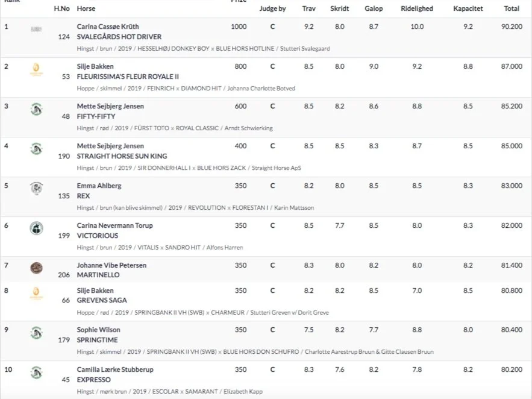Click the Total column header
The image size is (532, 399).
click(512, 8)
